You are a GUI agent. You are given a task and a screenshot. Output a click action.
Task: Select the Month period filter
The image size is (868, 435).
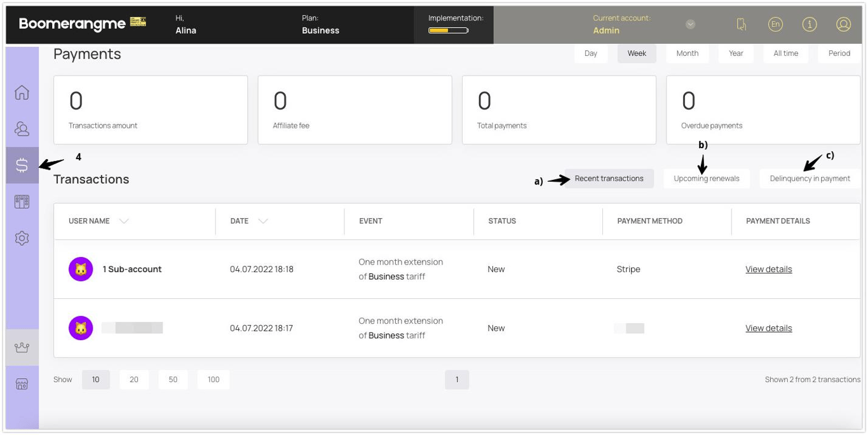[688, 53]
